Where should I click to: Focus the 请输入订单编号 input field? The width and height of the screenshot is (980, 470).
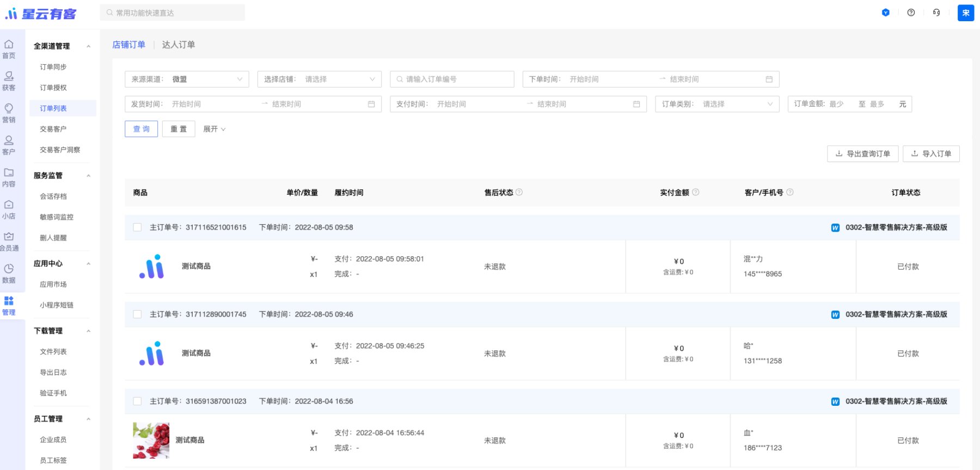[452, 79]
